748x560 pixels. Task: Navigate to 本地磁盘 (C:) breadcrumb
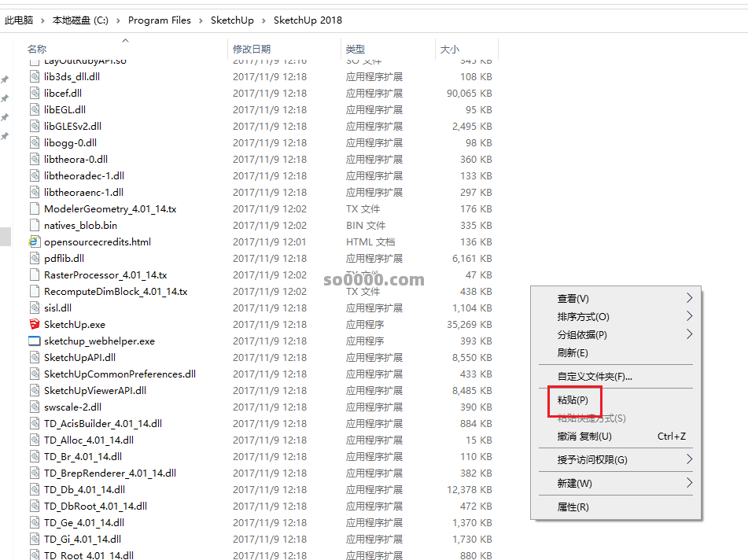(80, 20)
